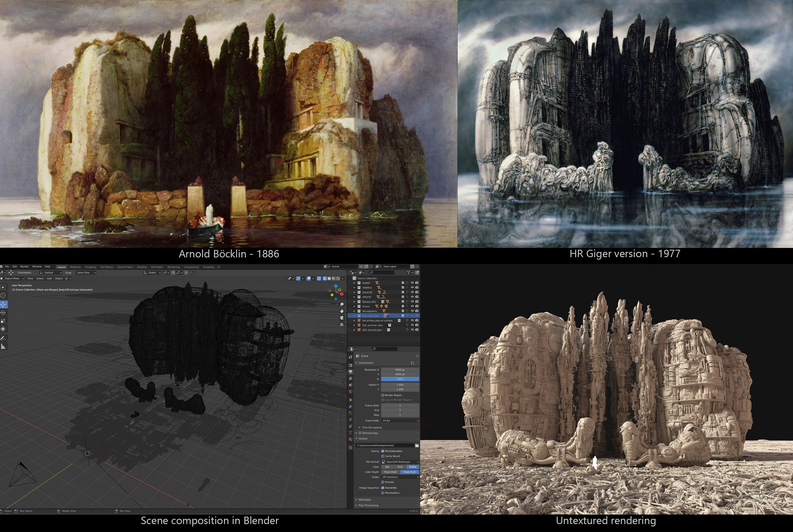The image size is (793, 532).
Task: Open the Texture checker properties tab
Action: tap(351, 448)
